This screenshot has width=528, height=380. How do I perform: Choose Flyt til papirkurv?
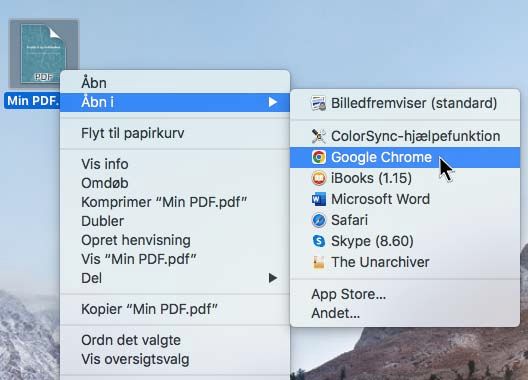click(175, 133)
